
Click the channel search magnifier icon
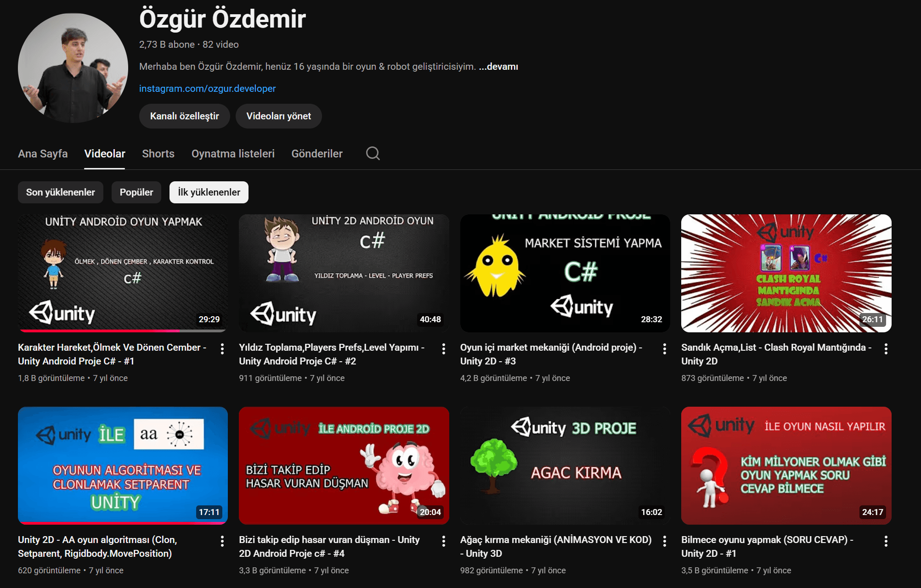click(373, 153)
